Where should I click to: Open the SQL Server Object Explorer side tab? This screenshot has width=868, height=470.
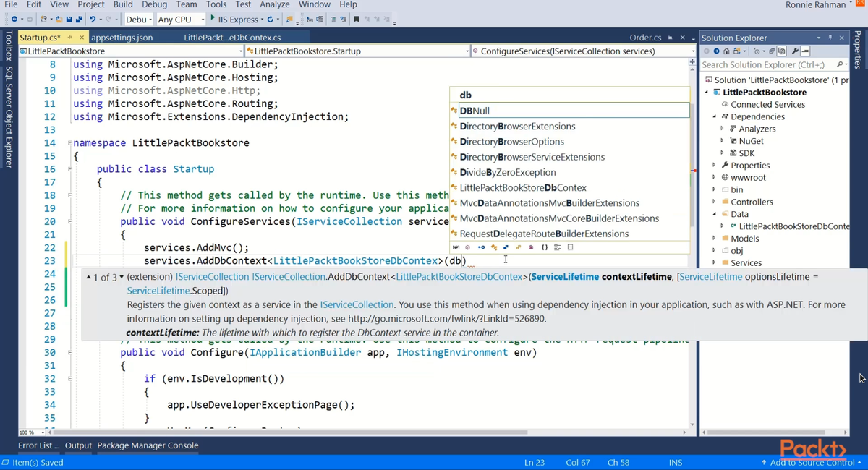pos(8,117)
